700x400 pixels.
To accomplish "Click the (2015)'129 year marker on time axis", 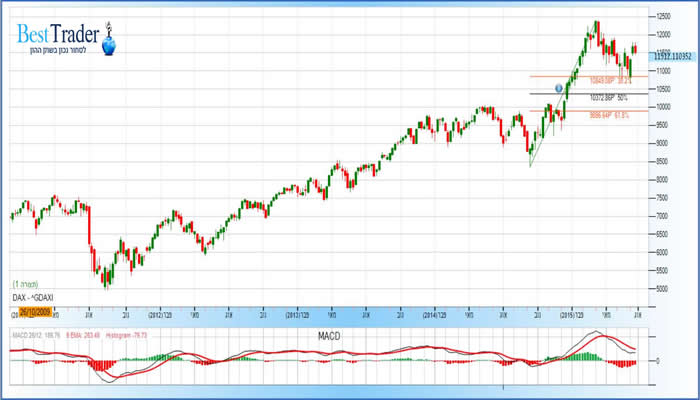I will point(573,311).
